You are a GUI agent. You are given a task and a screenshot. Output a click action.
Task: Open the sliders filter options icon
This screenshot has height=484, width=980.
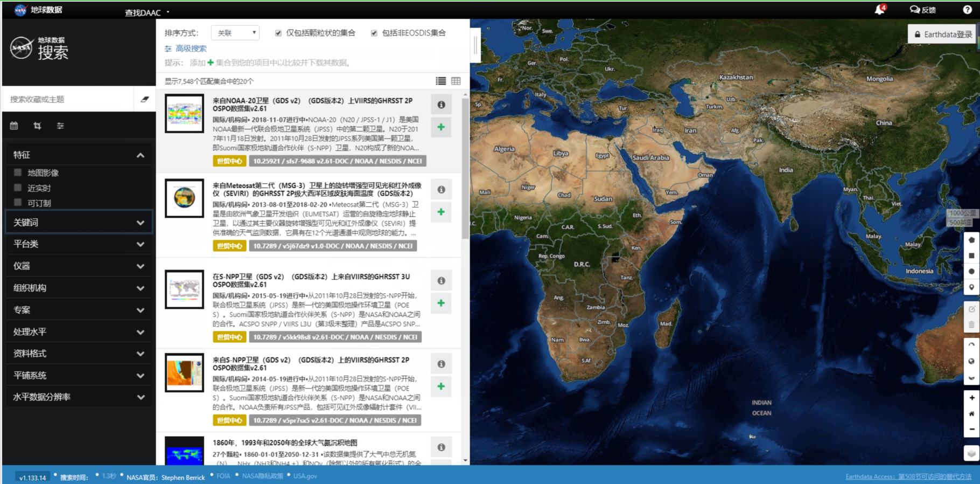coord(60,126)
